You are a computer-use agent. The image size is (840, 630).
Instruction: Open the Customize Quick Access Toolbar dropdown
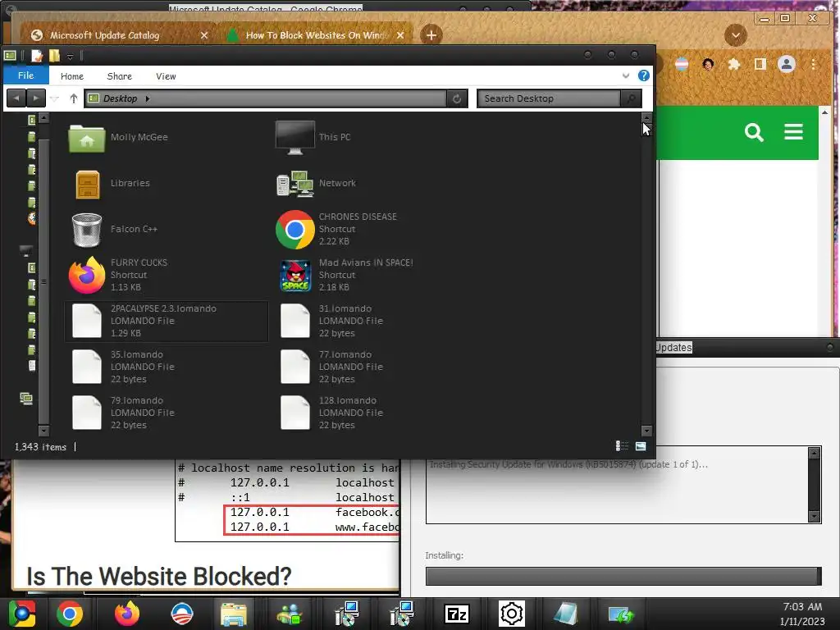tap(71, 56)
